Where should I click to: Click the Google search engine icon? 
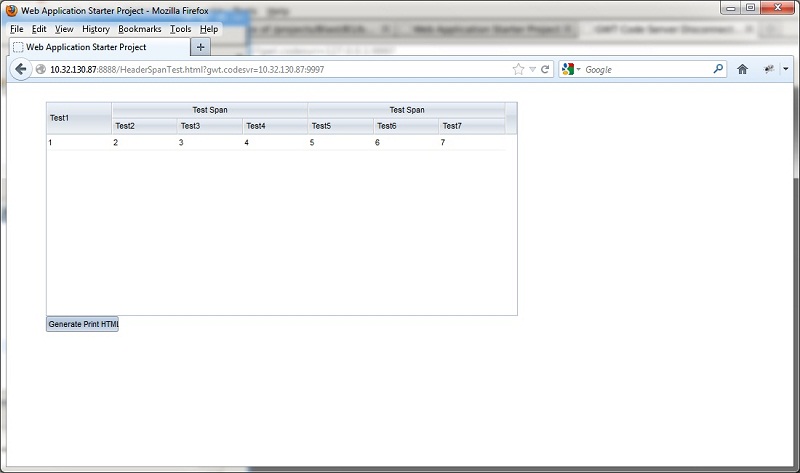point(568,70)
